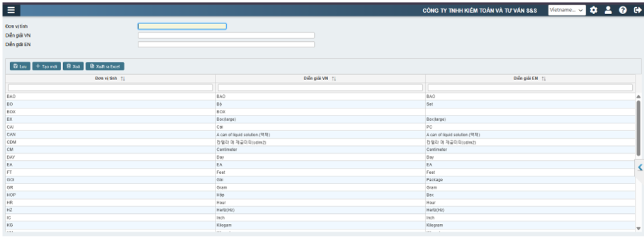Viewport: 644px width, 238px height.
Task: Click the Lưu save button
Action: 20,67
